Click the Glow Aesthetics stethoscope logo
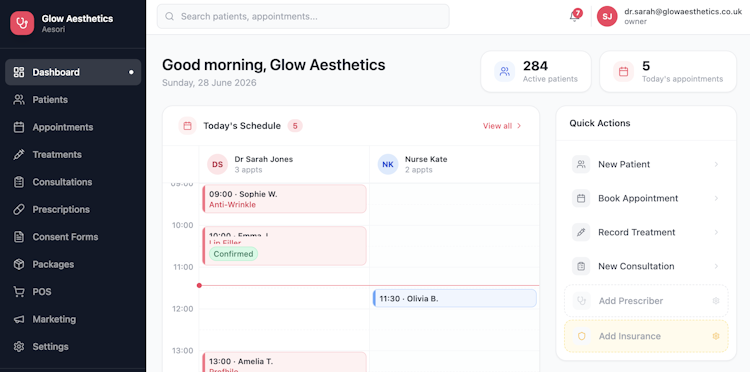Screen dimensions: 750x372 click(x=22, y=23)
